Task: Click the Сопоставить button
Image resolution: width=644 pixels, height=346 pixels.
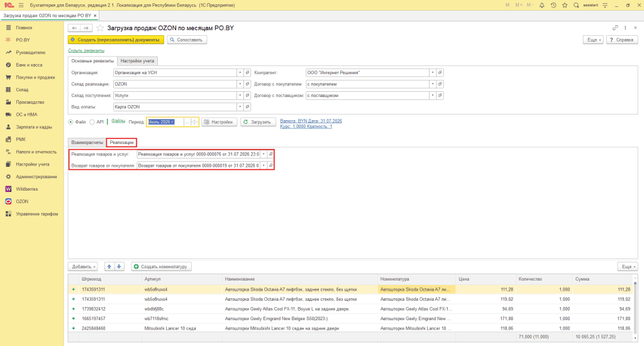Action: [187, 40]
